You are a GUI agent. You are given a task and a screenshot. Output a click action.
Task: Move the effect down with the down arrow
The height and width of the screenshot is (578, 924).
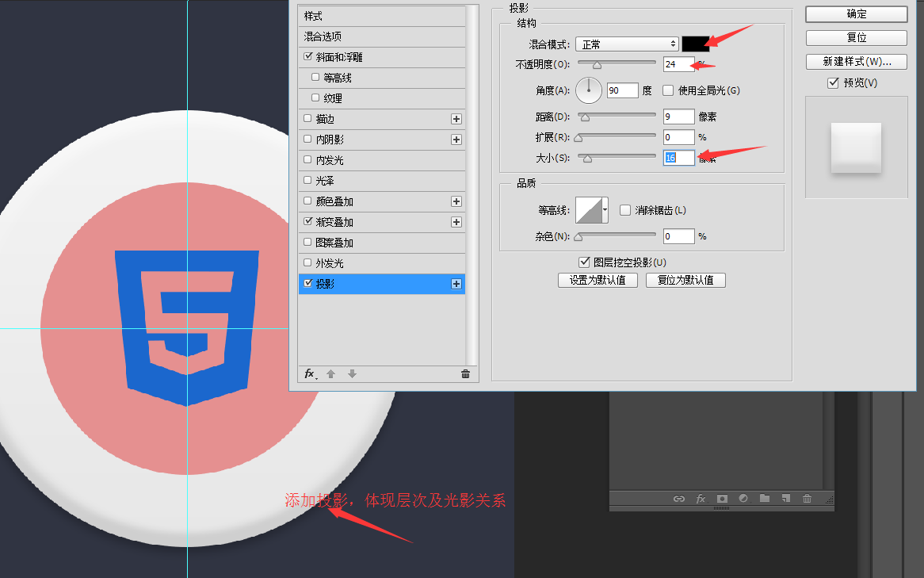353,374
